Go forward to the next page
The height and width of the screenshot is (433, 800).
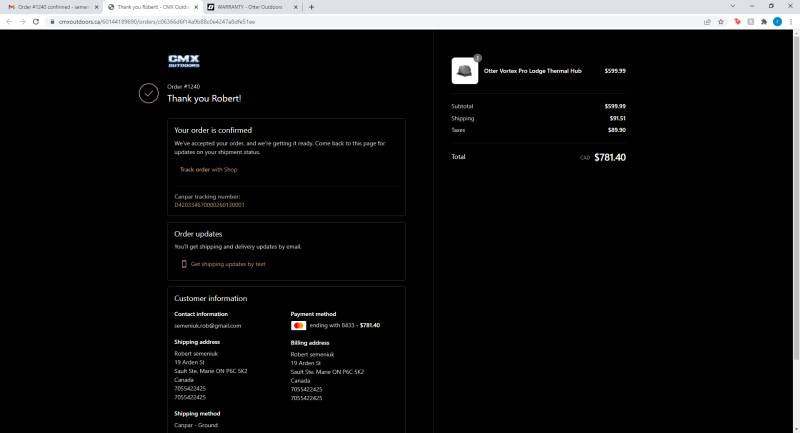coord(22,22)
